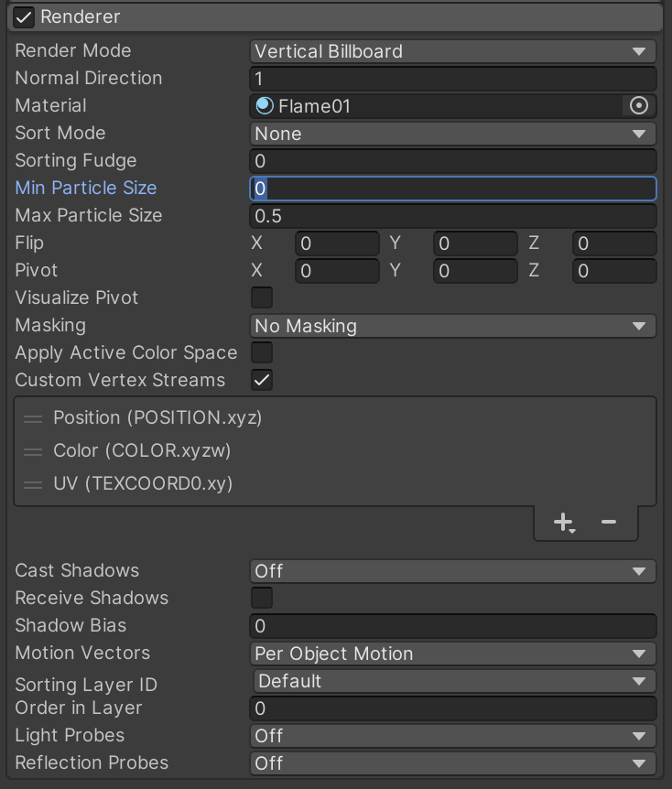This screenshot has width=672, height=789.
Task: Grab the drag handle beside Color stream
Action: (x=33, y=451)
